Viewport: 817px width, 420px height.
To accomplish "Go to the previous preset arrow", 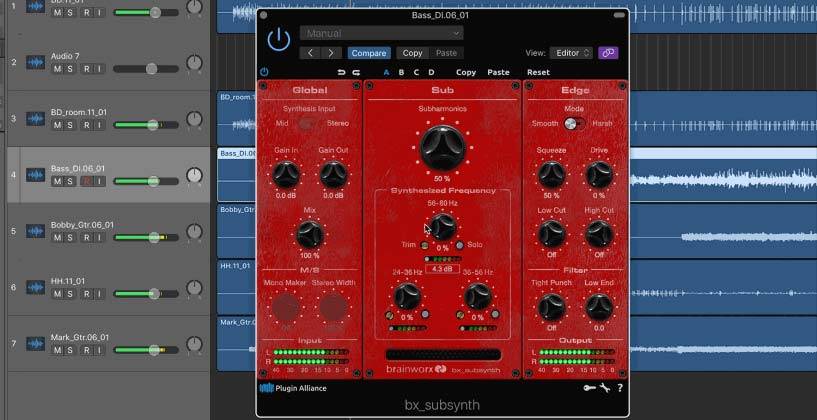I will [x=310, y=53].
